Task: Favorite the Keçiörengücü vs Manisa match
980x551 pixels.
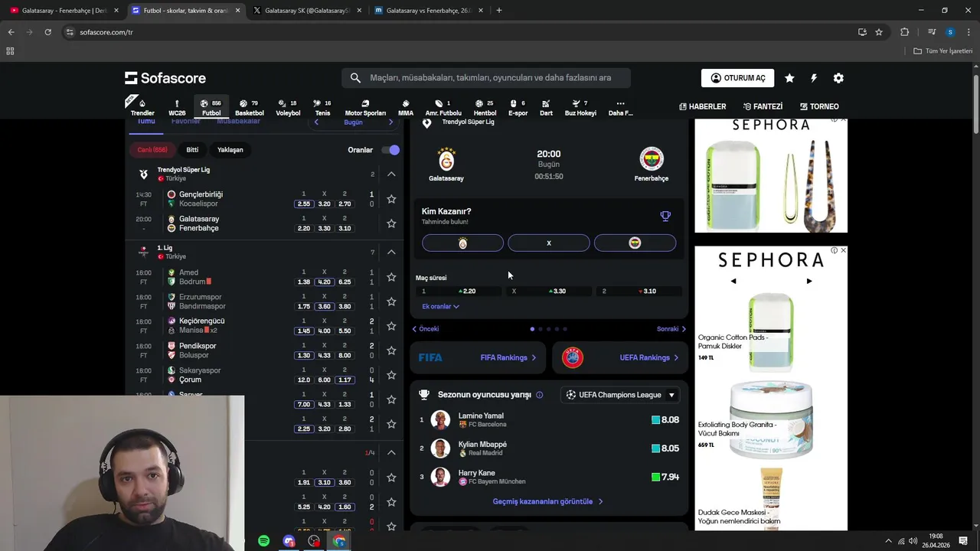Action: pos(391,326)
